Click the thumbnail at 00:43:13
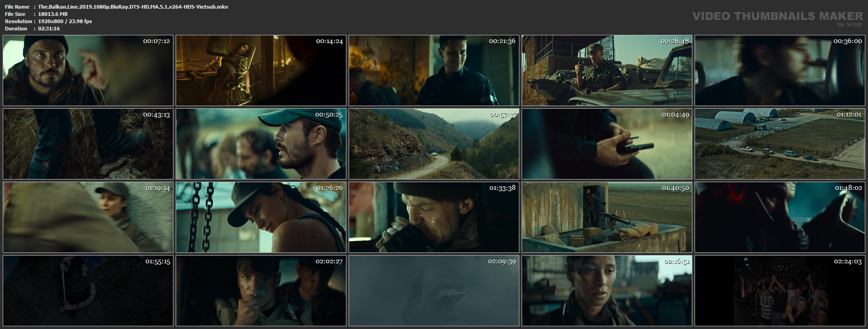The width and height of the screenshot is (868, 329). coord(88,144)
